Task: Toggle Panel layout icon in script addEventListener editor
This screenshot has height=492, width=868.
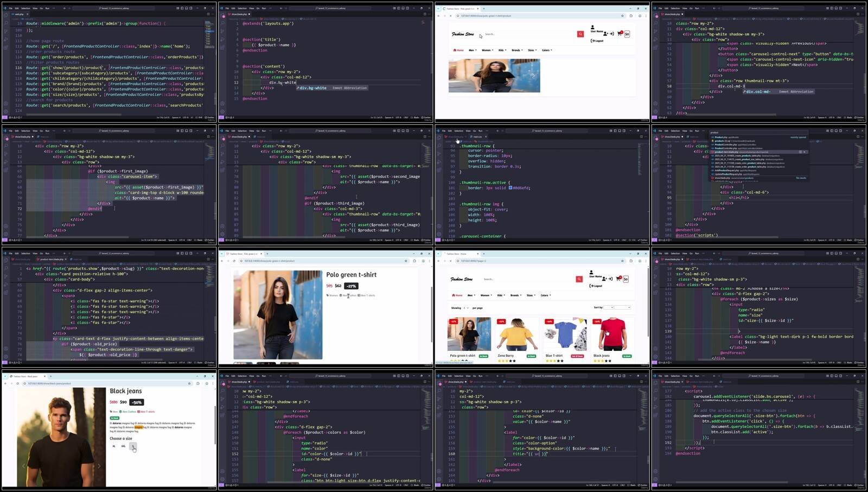Action: click(837, 376)
